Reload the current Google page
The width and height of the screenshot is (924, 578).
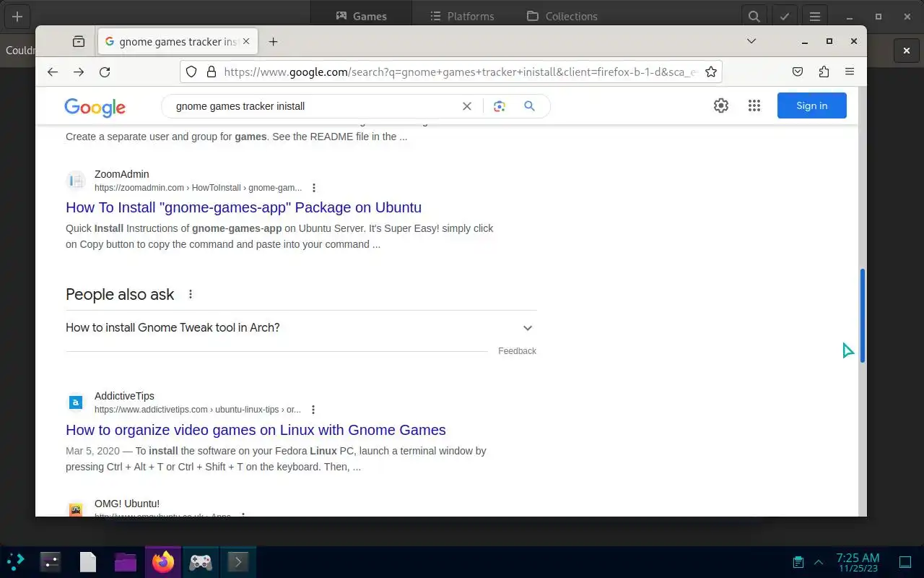(x=105, y=72)
